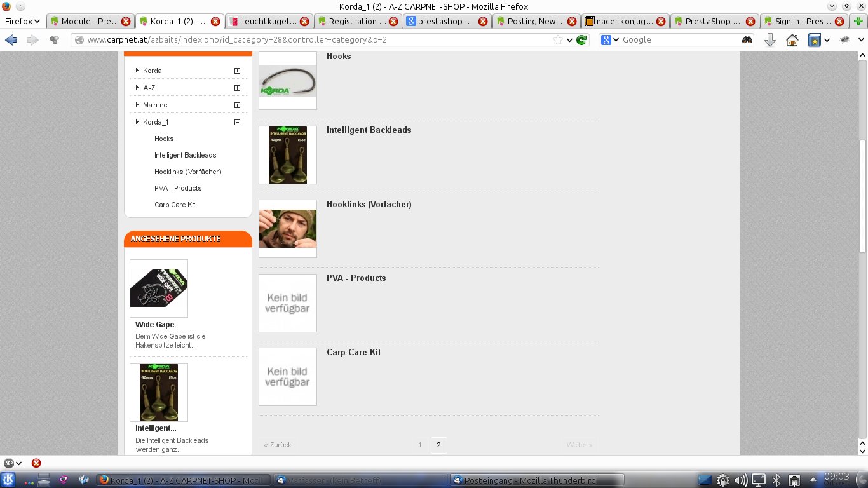Expand the A-Z category
The width and height of the screenshot is (868, 488).
click(x=237, y=88)
